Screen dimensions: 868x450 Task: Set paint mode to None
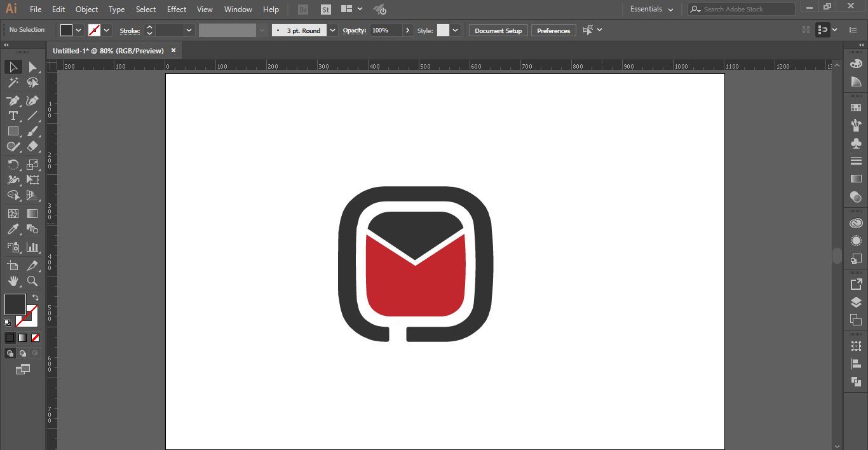point(36,337)
